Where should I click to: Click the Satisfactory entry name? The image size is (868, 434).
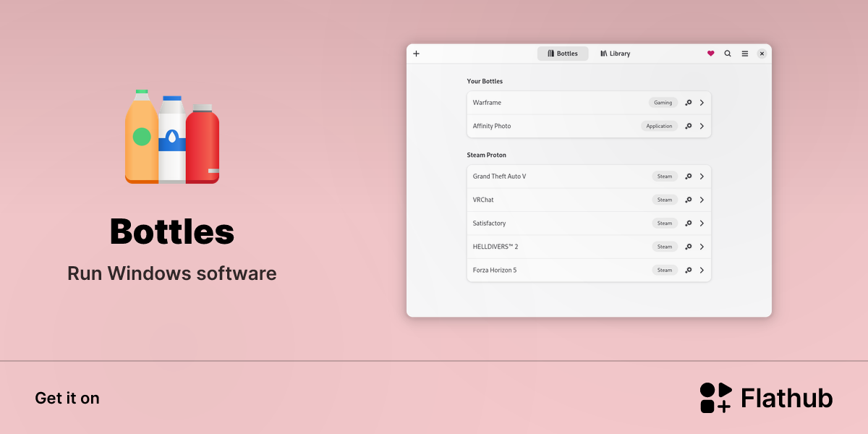(x=490, y=224)
